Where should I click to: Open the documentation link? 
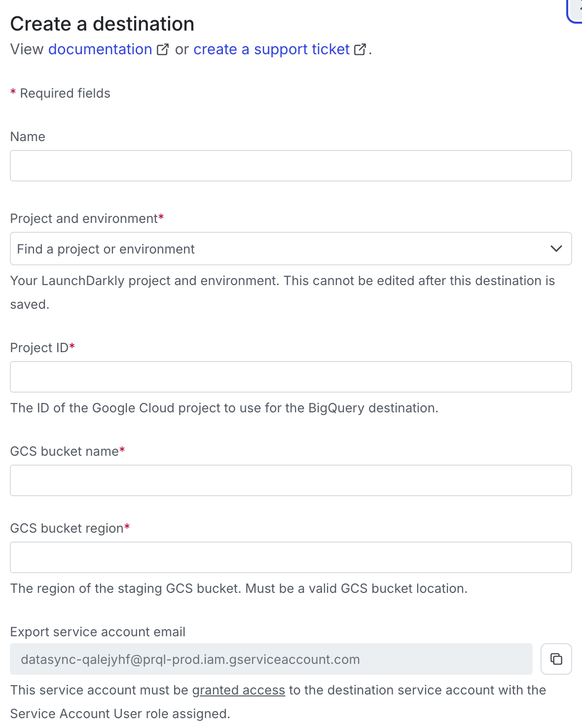pyautogui.click(x=100, y=49)
